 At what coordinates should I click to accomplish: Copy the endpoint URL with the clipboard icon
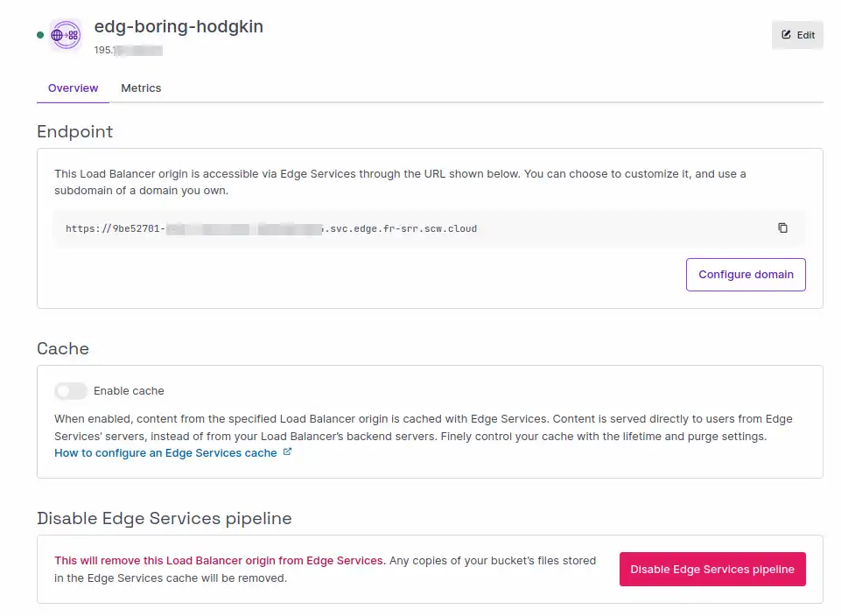pyautogui.click(x=782, y=227)
